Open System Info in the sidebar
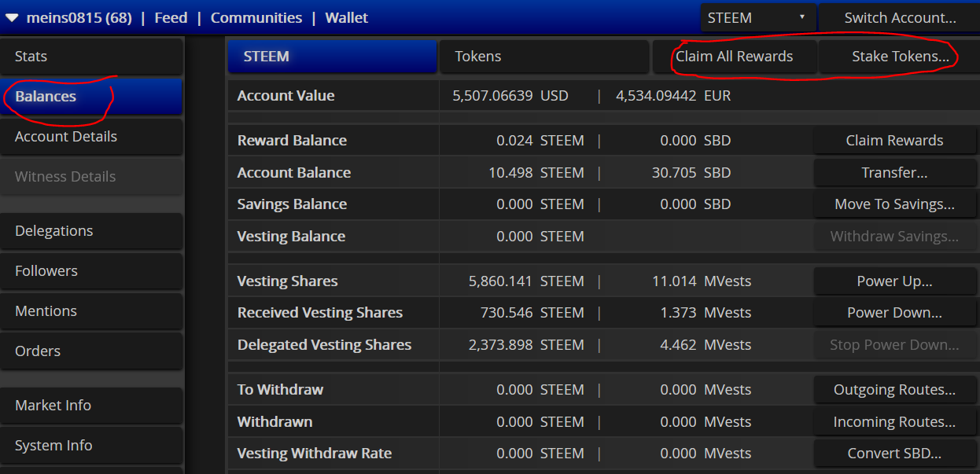Screen dimensions: 980x474 coord(91,446)
